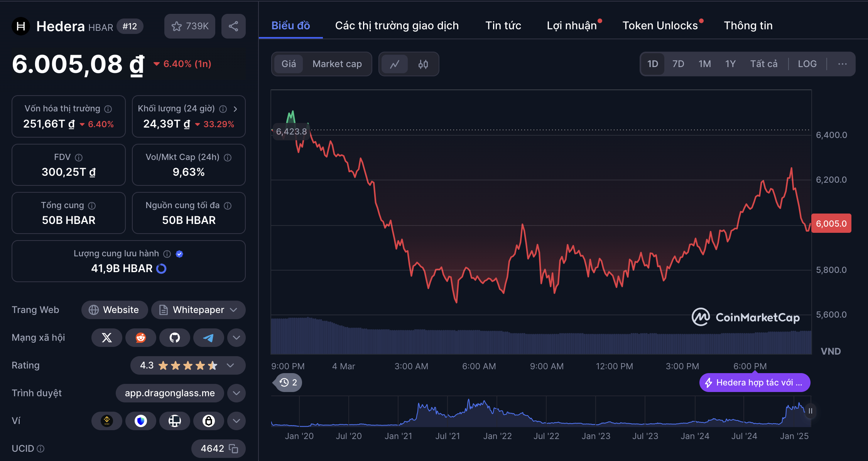Set chart range to Tất cả

764,64
